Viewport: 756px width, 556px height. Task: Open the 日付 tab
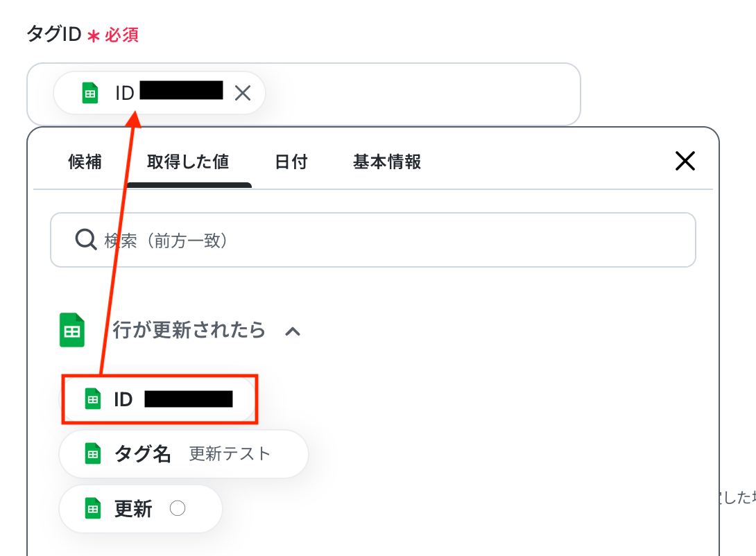point(291,162)
